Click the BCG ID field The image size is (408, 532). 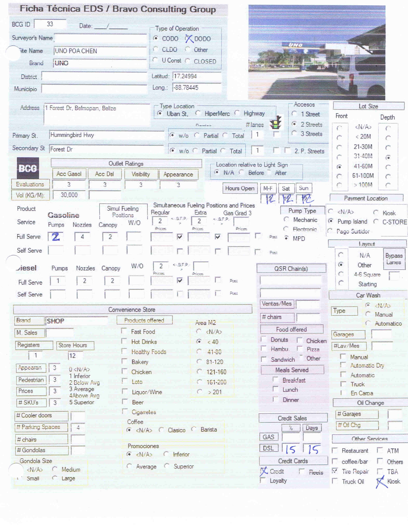coord(50,24)
